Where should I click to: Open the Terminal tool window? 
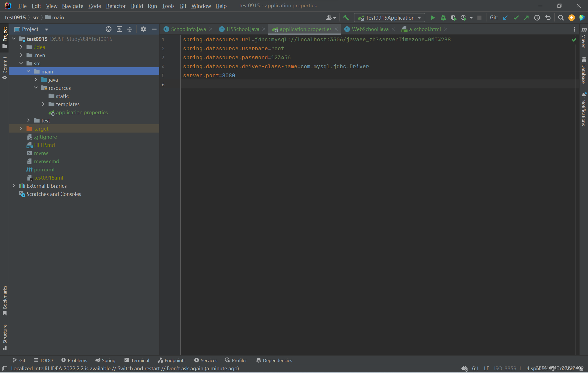click(x=137, y=360)
